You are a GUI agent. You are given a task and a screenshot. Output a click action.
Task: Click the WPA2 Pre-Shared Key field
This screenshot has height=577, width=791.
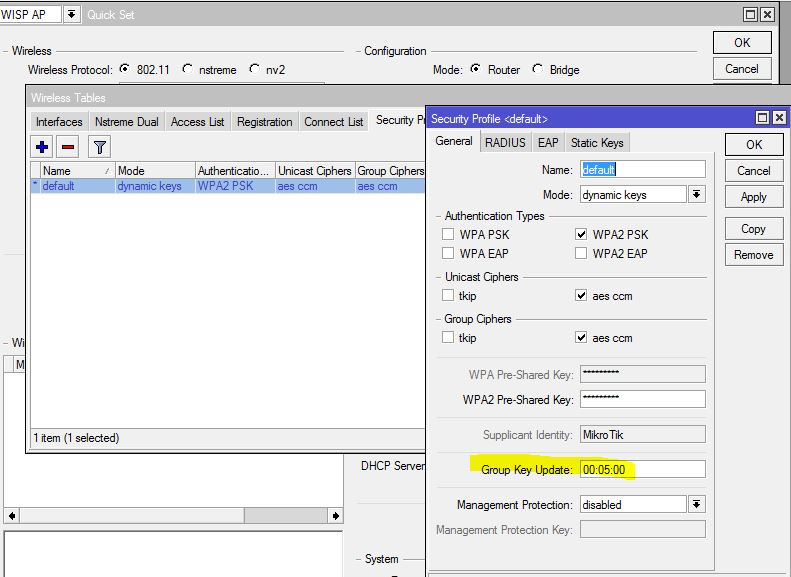(x=643, y=399)
